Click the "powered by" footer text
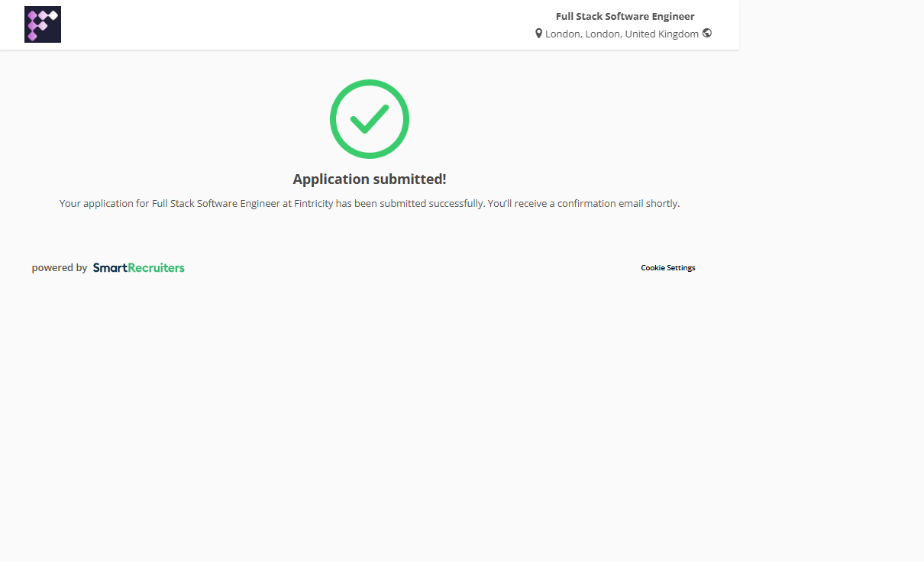This screenshot has height=562, width=924. (x=60, y=268)
